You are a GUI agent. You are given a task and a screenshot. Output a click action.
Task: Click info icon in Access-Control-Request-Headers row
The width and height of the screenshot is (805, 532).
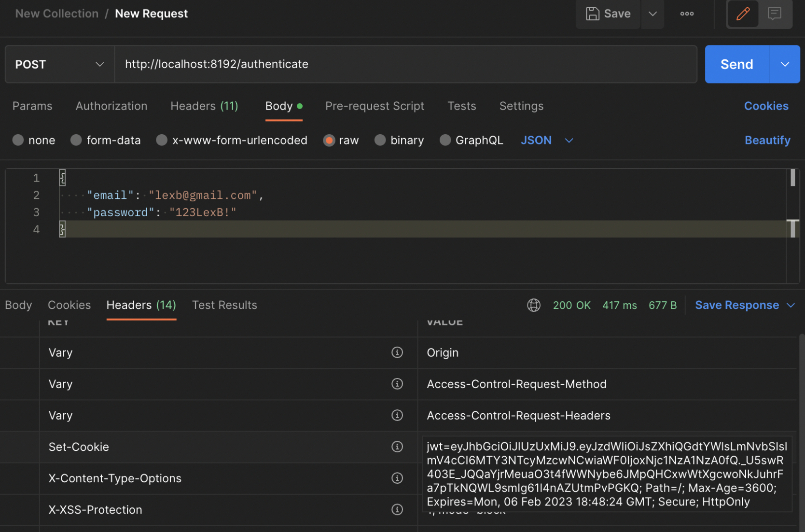(397, 415)
